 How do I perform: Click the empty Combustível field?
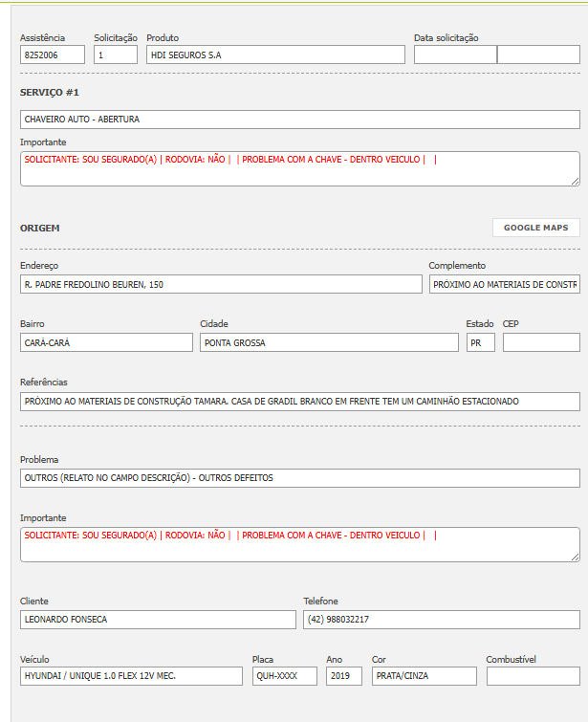[x=533, y=676]
